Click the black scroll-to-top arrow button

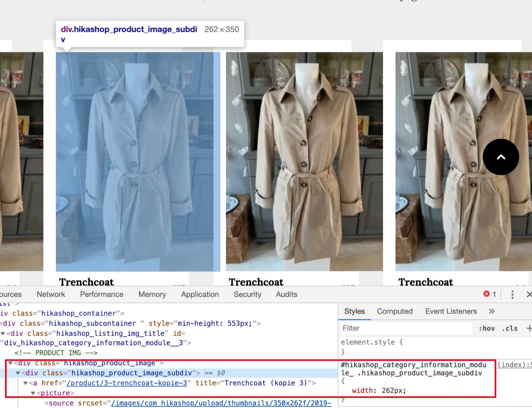pos(501,157)
